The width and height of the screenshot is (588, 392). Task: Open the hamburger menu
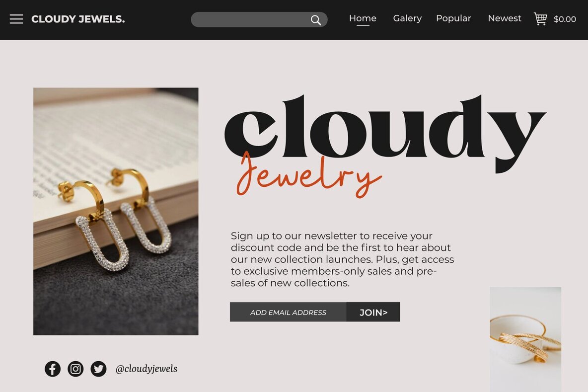16,19
